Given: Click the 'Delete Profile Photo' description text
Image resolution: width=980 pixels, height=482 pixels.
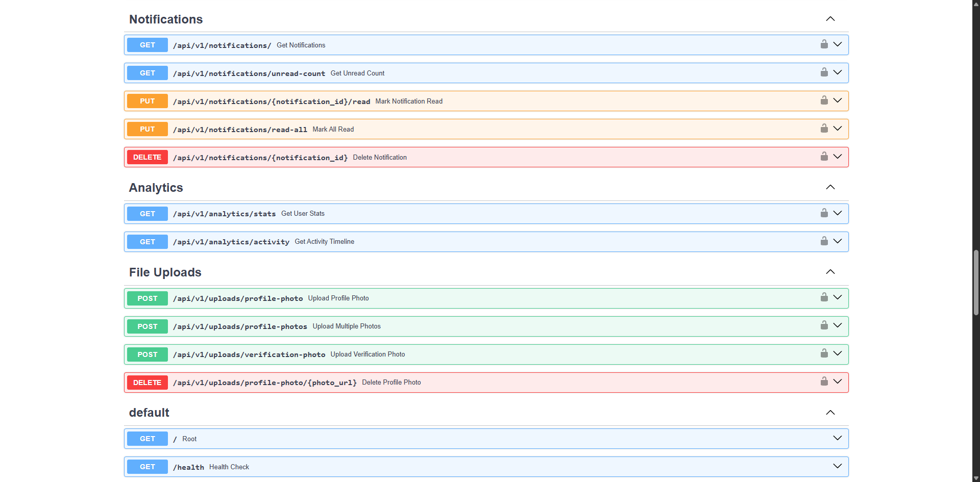Looking at the screenshot, I should (x=391, y=382).
